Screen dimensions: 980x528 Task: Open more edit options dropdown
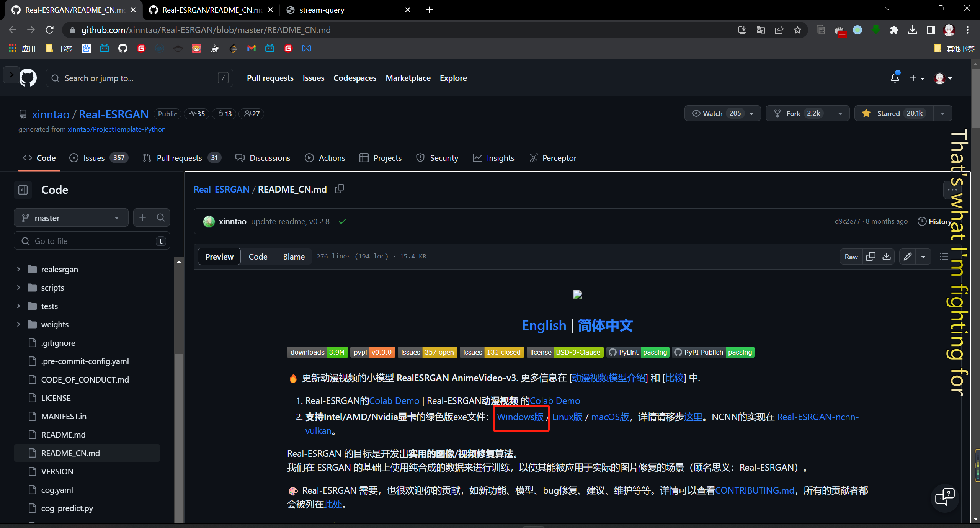point(923,257)
